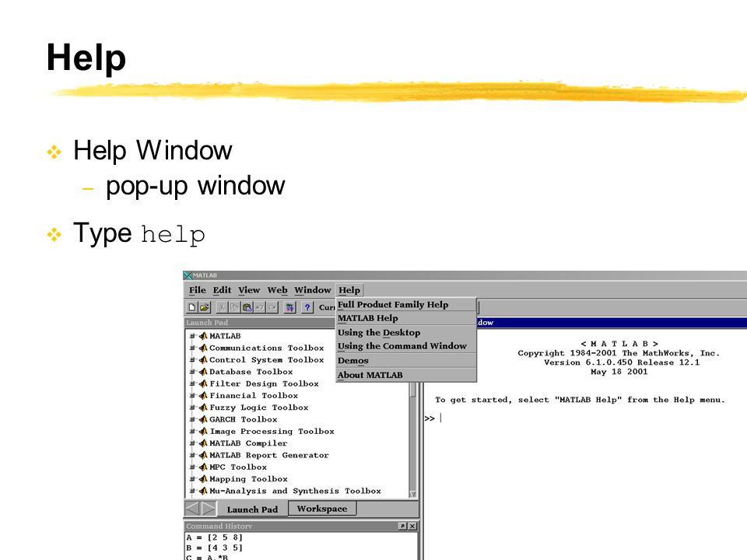
Task: Click the MATLAB logo icon beside Mapping Toolbox
Action: 203,479
